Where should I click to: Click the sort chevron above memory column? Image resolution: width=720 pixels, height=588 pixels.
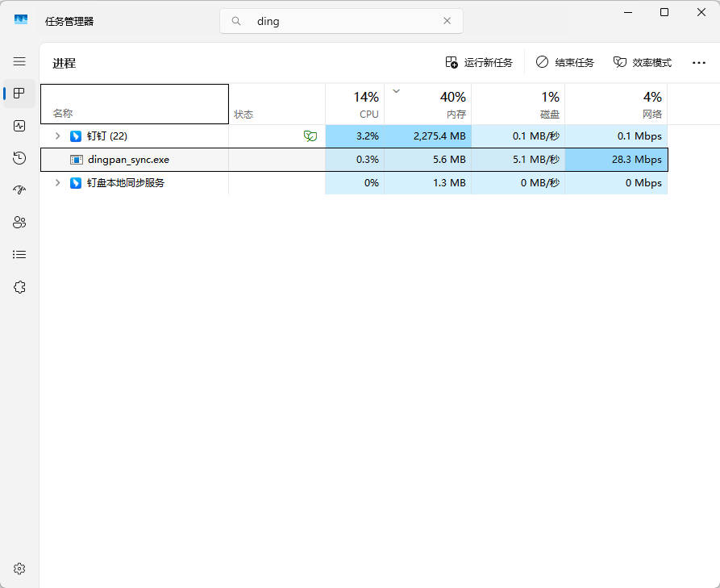[x=396, y=91]
